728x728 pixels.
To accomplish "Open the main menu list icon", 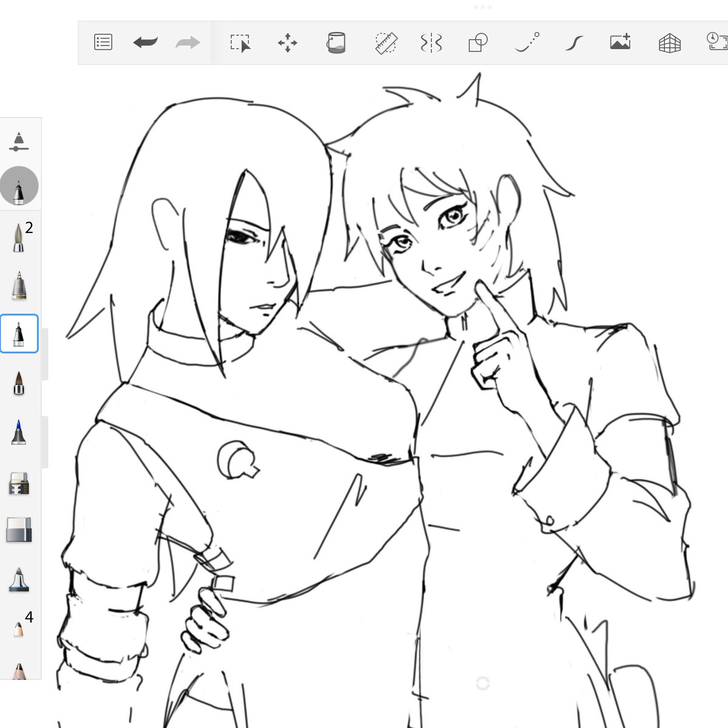I will pyautogui.click(x=103, y=42).
